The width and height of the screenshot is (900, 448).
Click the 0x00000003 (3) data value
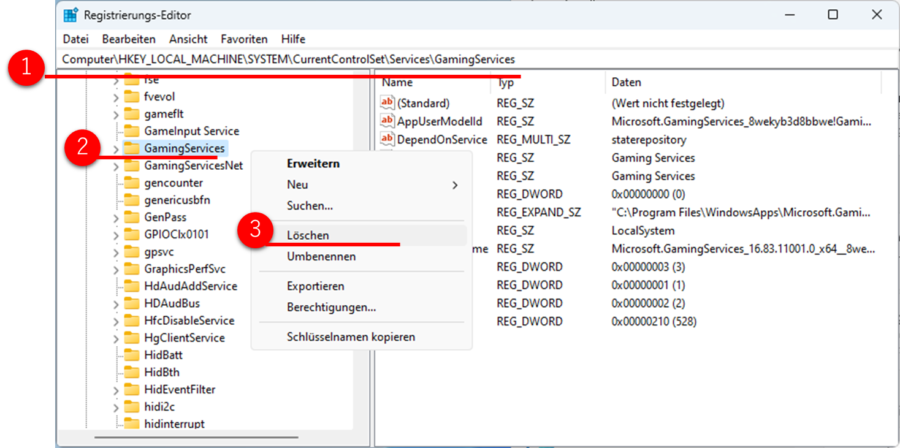[649, 267]
